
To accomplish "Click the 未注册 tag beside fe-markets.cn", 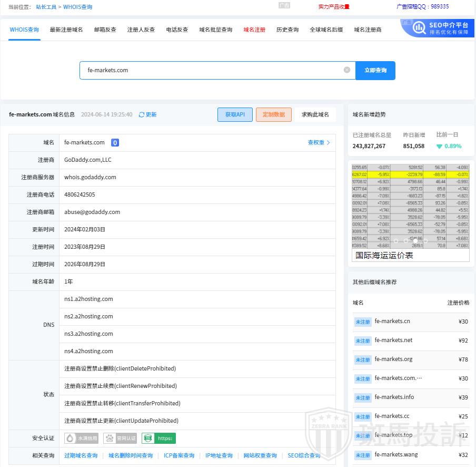I will point(363,322).
